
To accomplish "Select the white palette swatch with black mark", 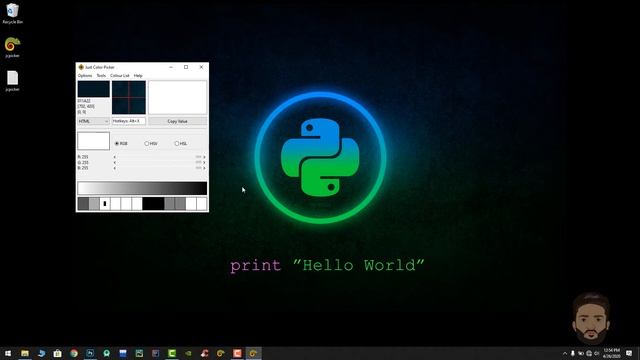I will click(x=105, y=204).
